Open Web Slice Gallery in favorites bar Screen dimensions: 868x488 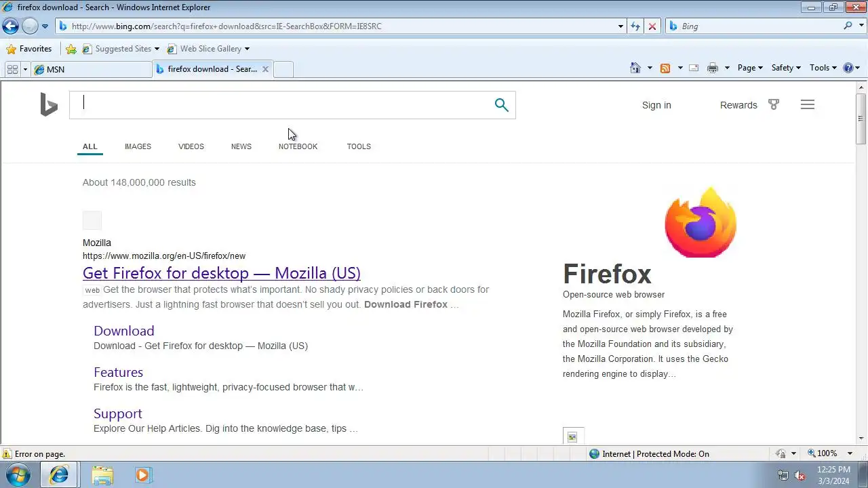(209, 49)
